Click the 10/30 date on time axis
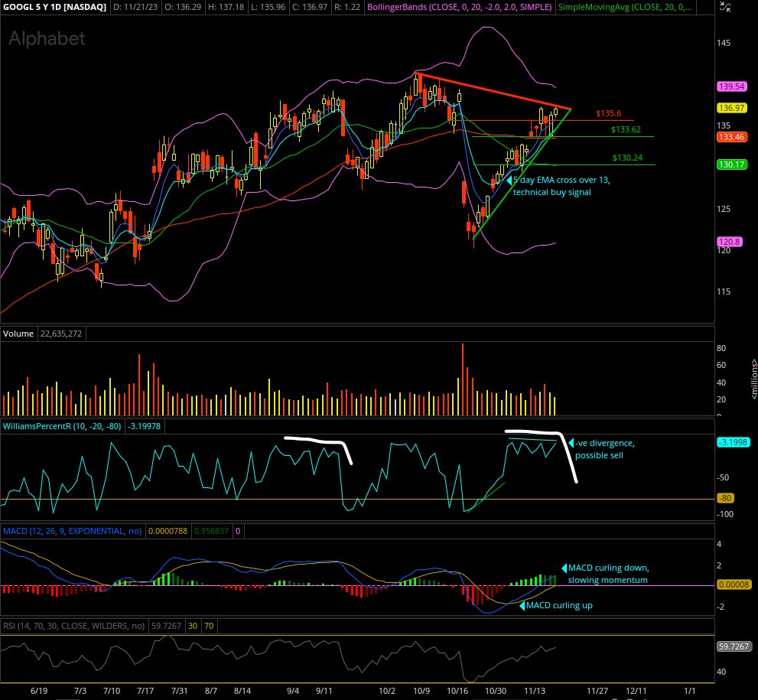This screenshot has width=758, height=700. [496, 691]
